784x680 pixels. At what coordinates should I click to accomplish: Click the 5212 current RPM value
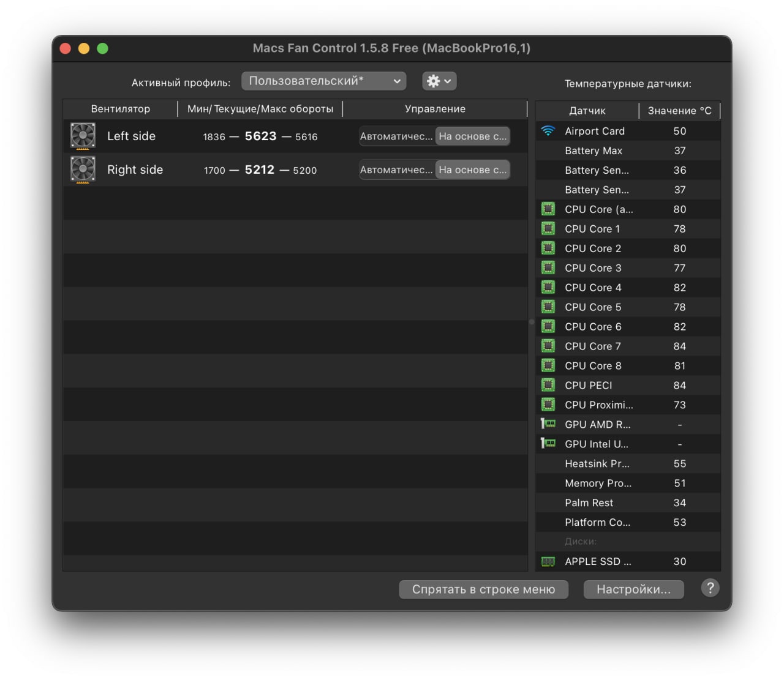click(260, 170)
